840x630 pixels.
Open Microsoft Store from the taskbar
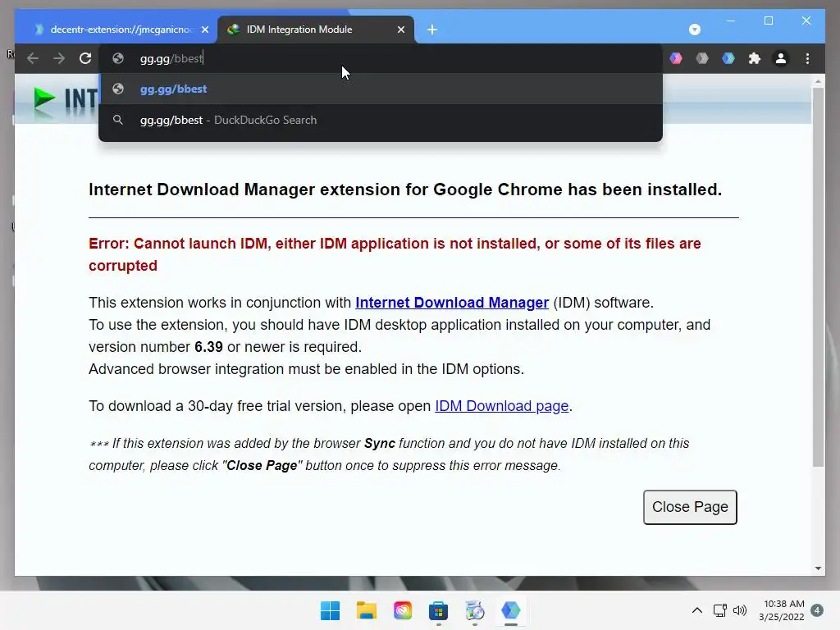tap(438, 610)
